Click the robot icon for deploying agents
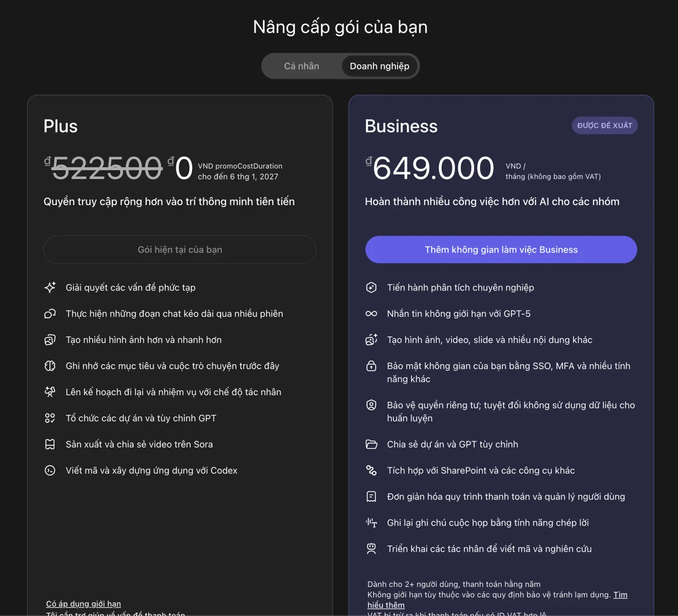Screen dimensions: 678x616 pyautogui.click(x=371, y=549)
